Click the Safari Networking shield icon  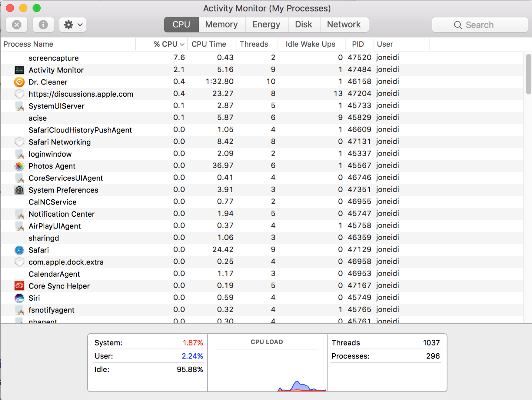[x=19, y=142]
